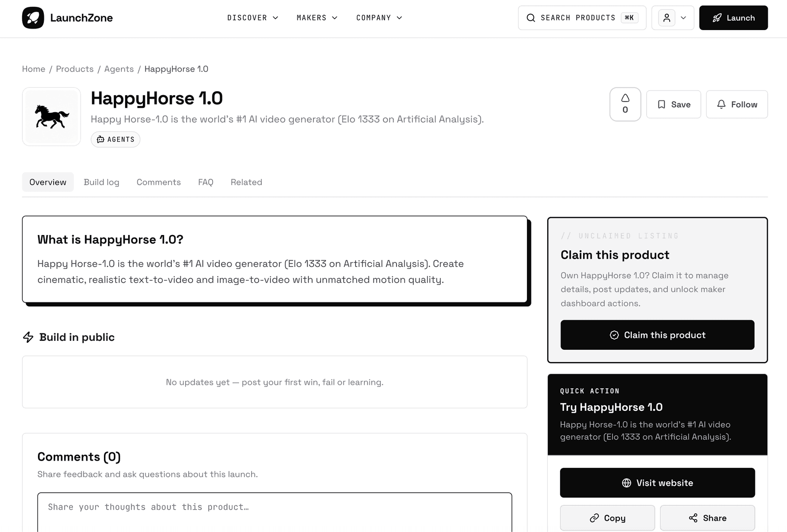Click the 'No updates yet' message
This screenshot has height=532, width=787.
point(275,382)
